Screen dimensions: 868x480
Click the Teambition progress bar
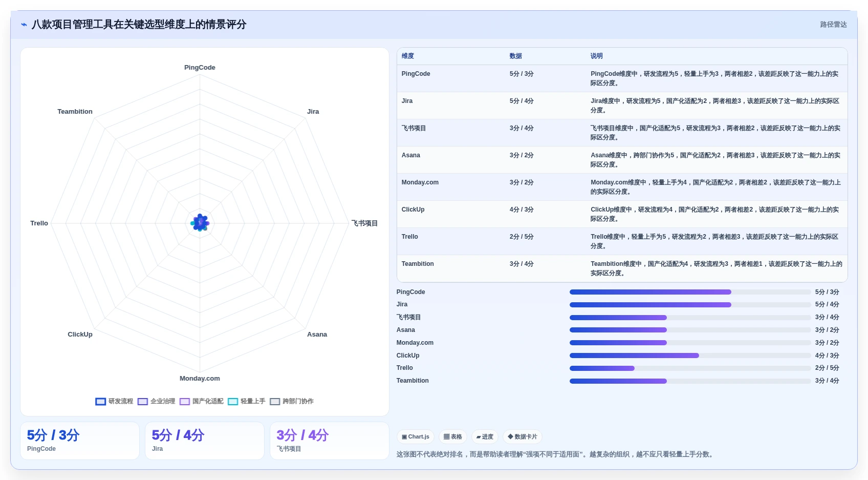[690, 381]
